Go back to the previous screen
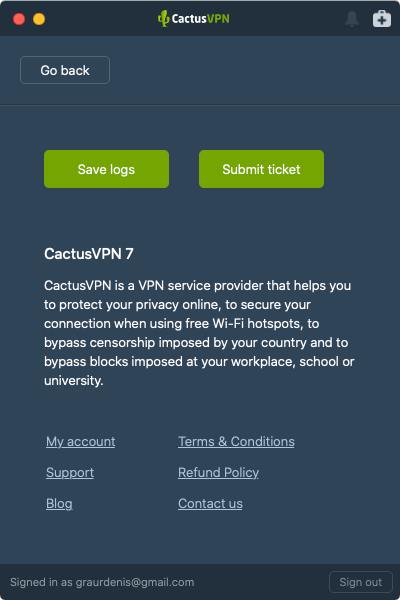 [x=65, y=70]
